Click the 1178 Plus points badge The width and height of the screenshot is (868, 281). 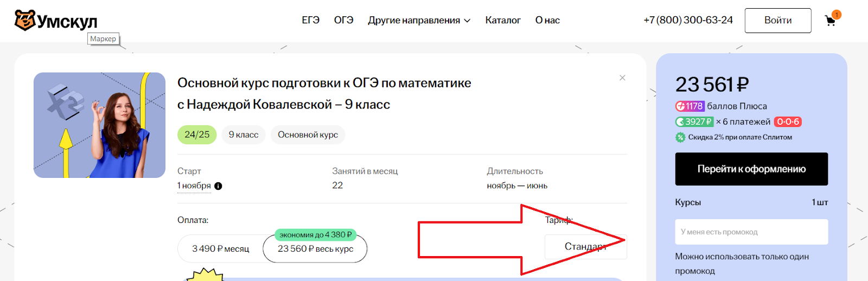(690, 106)
